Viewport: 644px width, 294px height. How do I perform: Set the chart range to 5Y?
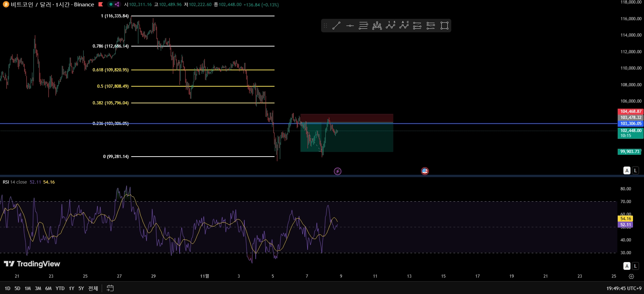tap(81, 288)
